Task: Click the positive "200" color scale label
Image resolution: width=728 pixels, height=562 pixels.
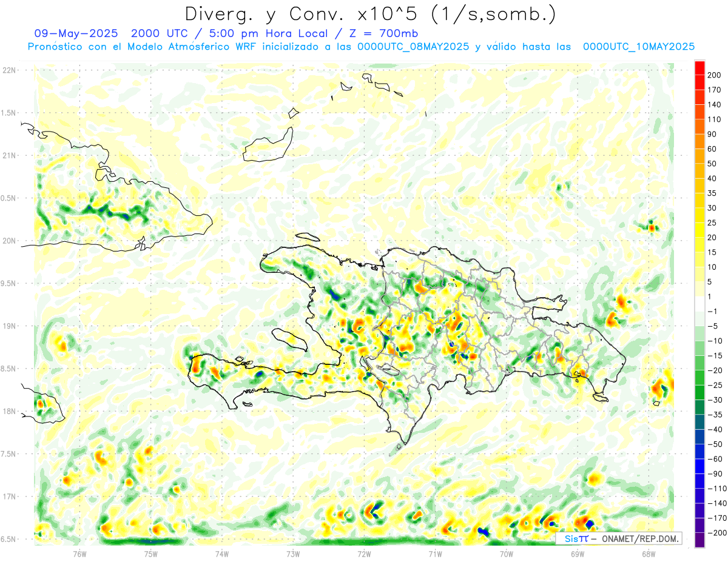Action: (714, 75)
